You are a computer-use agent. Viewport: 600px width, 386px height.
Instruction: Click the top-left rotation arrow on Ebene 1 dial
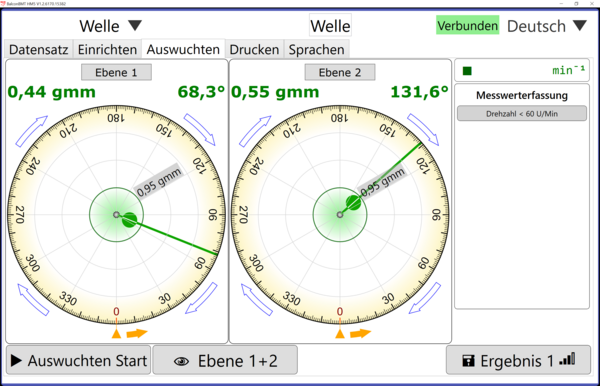pos(31,131)
